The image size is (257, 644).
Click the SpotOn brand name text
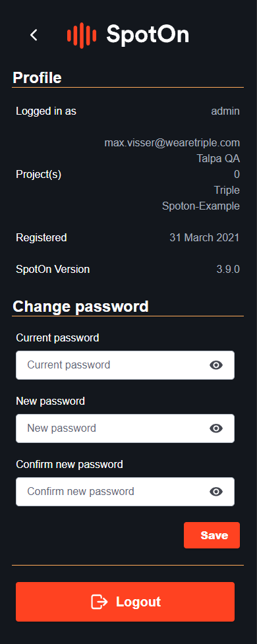pos(148,36)
